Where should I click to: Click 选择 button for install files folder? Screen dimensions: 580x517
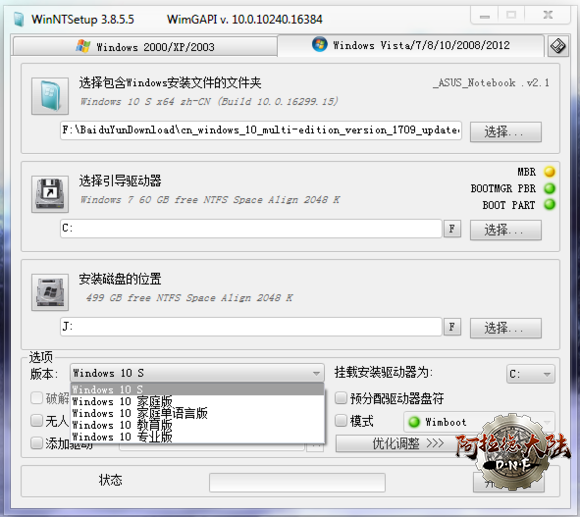[x=506, y=132]
